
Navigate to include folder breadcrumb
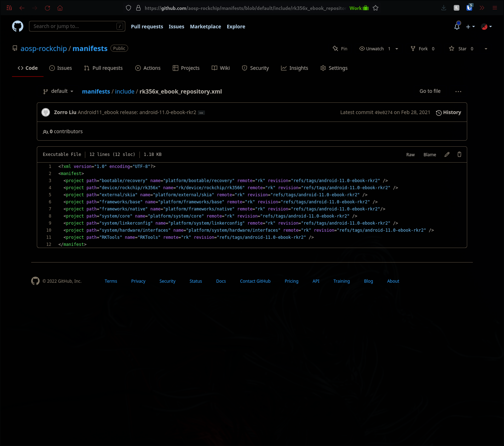[x=125, y=91]
